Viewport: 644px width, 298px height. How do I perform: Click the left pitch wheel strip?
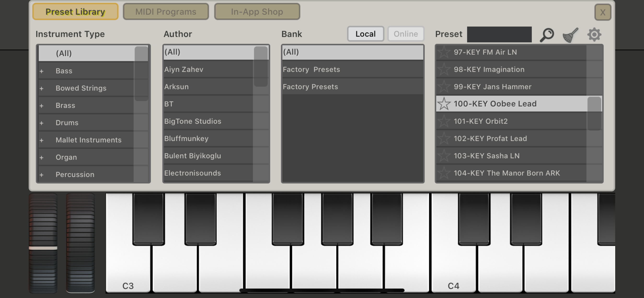[43, 242]
